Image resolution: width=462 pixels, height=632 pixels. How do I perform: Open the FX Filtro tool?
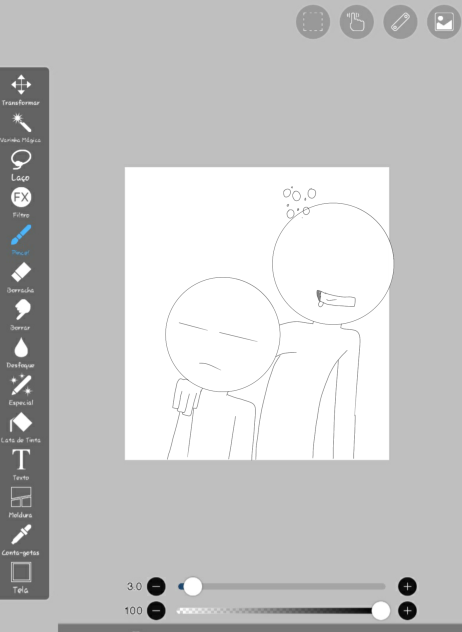coord(21,202)
